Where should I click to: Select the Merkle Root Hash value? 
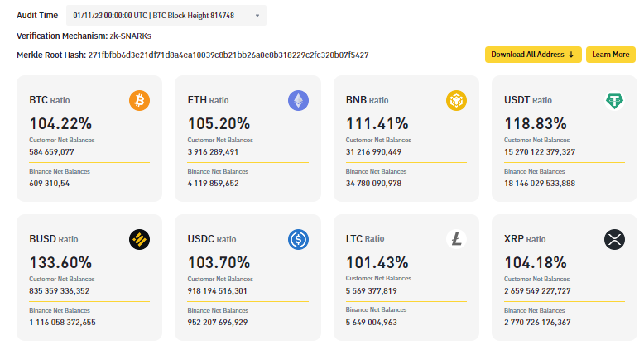pos(228,55)
